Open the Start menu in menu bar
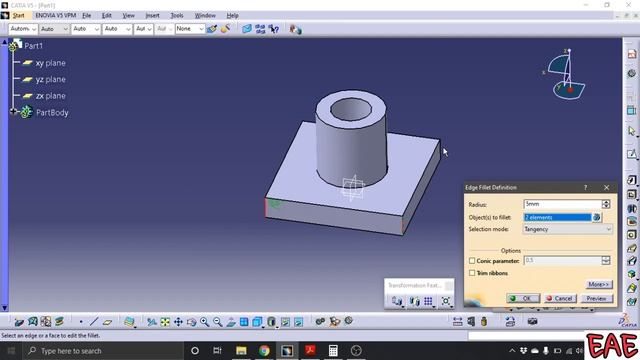640x360 pixels. tap(18, 16)
